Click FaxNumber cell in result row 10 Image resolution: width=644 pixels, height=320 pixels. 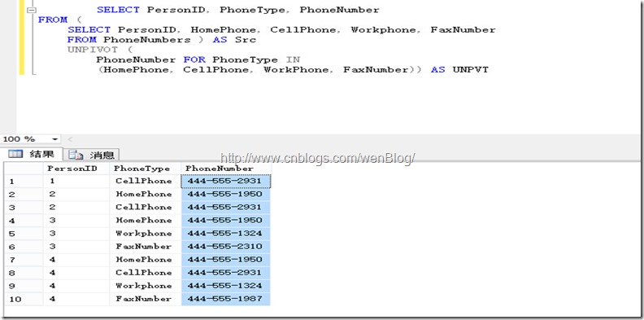145,299
